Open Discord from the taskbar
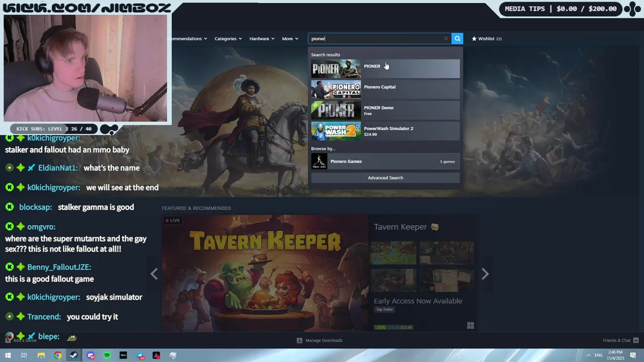644x362 pixels. click(91, 355)
